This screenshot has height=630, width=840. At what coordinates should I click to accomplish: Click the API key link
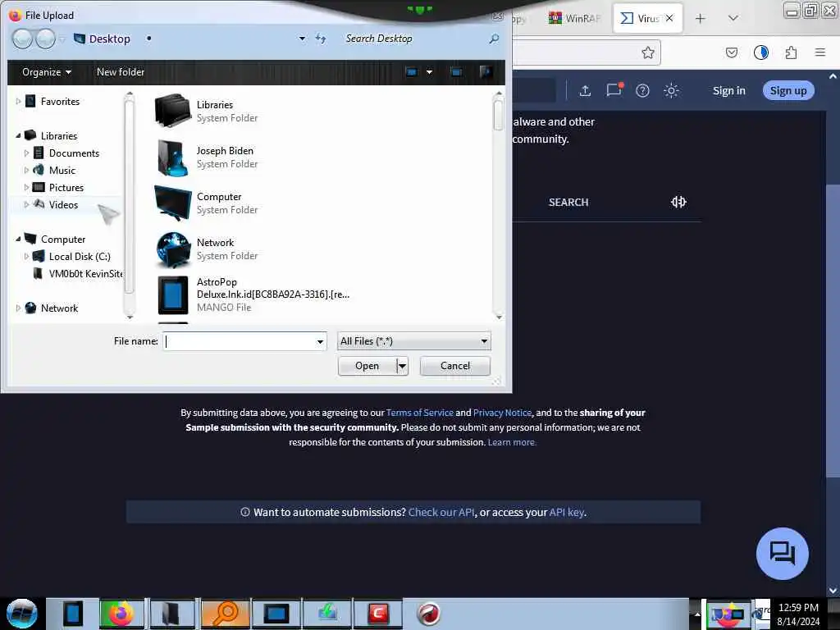point(567,512)
